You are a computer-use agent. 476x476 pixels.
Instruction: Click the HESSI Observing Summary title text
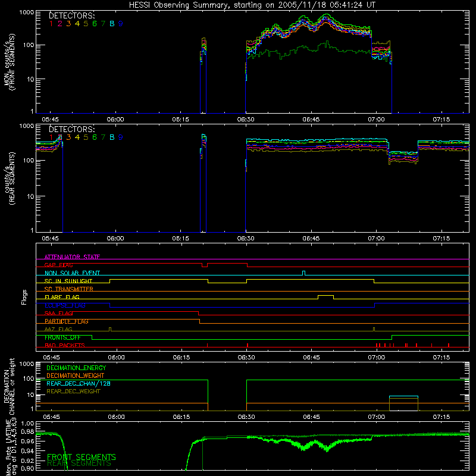click(x=252, y=5)
